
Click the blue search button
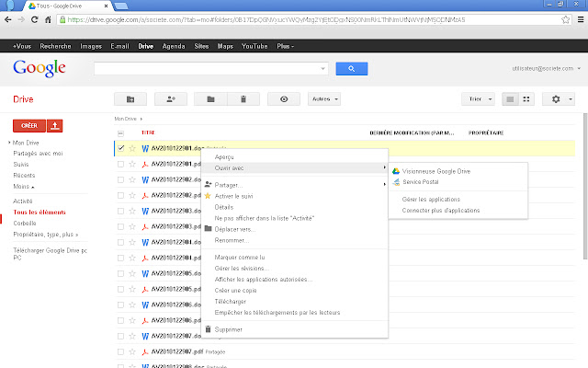[351, 68]
